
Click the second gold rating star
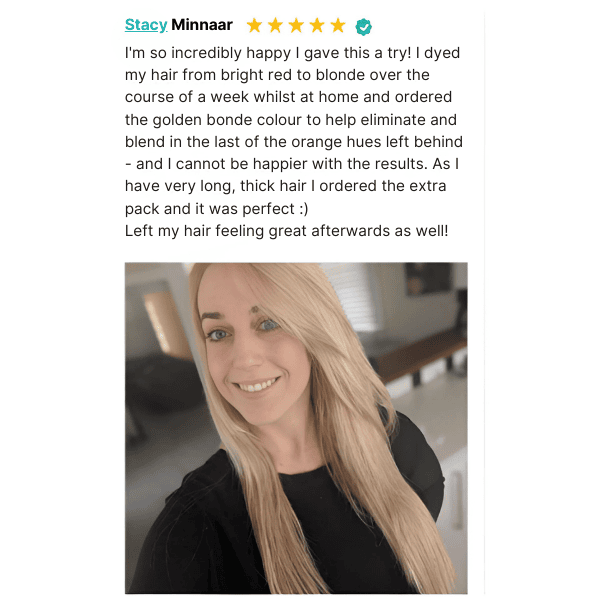275,26
